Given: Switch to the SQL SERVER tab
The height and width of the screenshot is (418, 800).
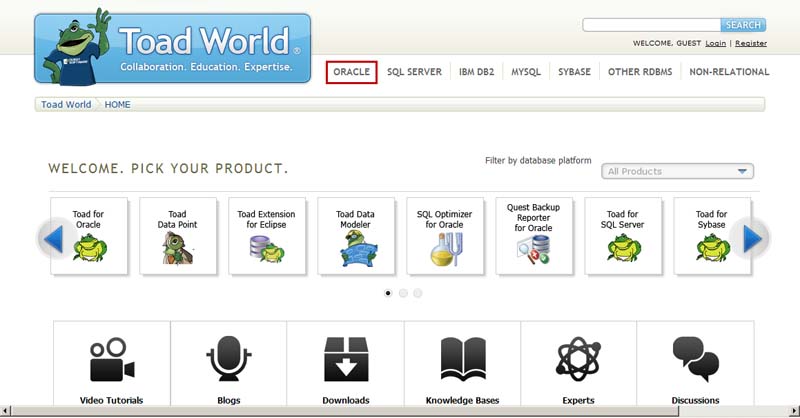Looking at the screenshot, I should click(x=414, y=72).
